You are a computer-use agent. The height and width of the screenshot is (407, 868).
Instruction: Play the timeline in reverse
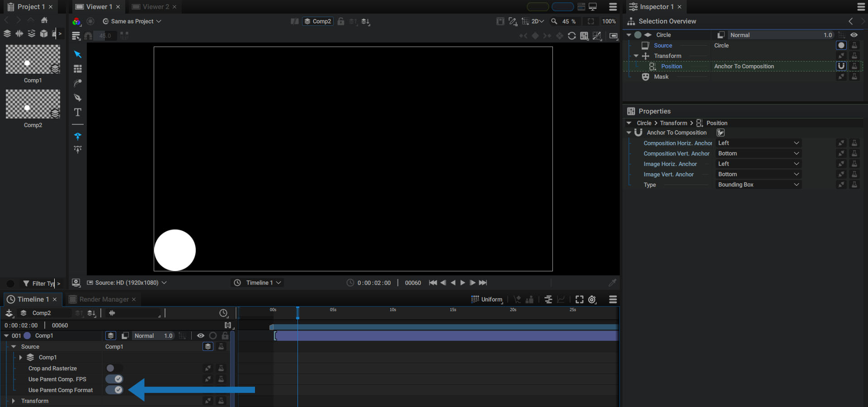pyautogui.click(x=453, y=283)
